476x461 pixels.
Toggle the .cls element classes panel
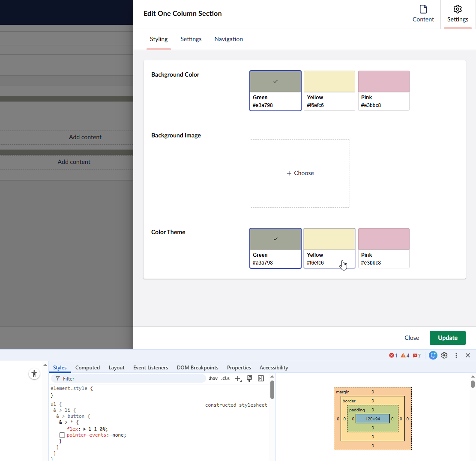point(225,378)
